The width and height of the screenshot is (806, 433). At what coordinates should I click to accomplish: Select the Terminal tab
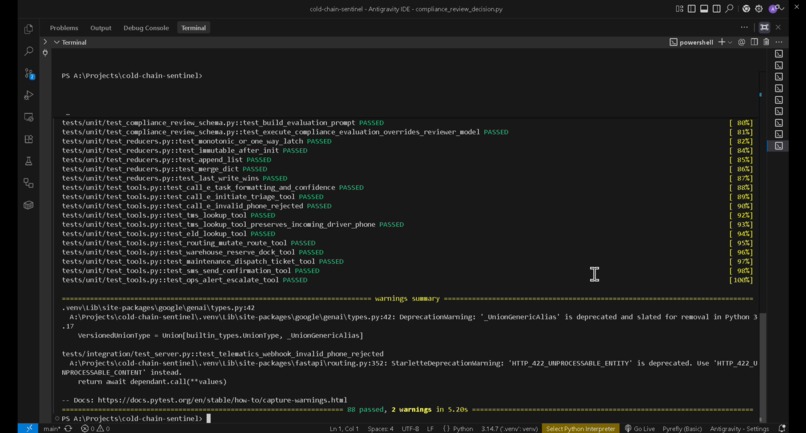point(193,28)
